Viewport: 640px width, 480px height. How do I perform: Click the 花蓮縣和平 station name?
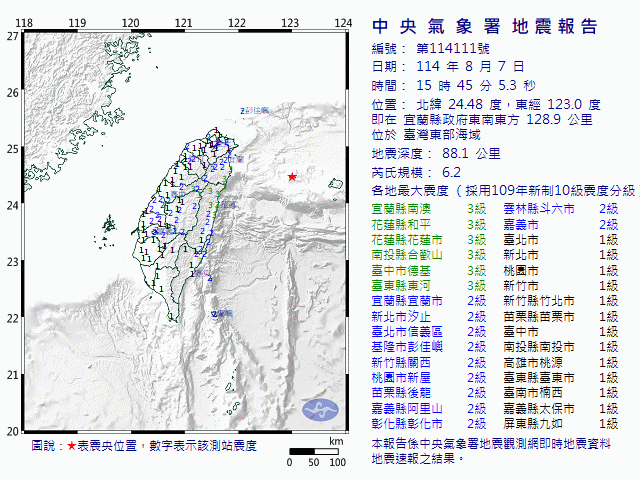click(x=401, y=224)
